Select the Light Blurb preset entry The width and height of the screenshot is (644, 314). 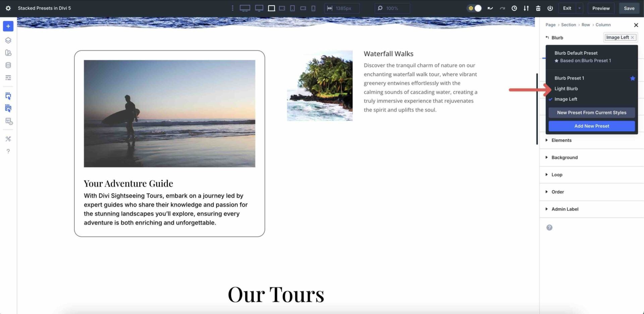point(566,89)
